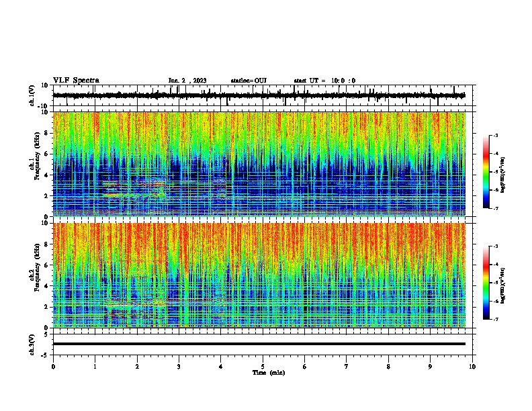Click the "start UT = 10:0:0" text
This screenshot has width=532, height=411.
pyautogui.click(x=324, y=81)
